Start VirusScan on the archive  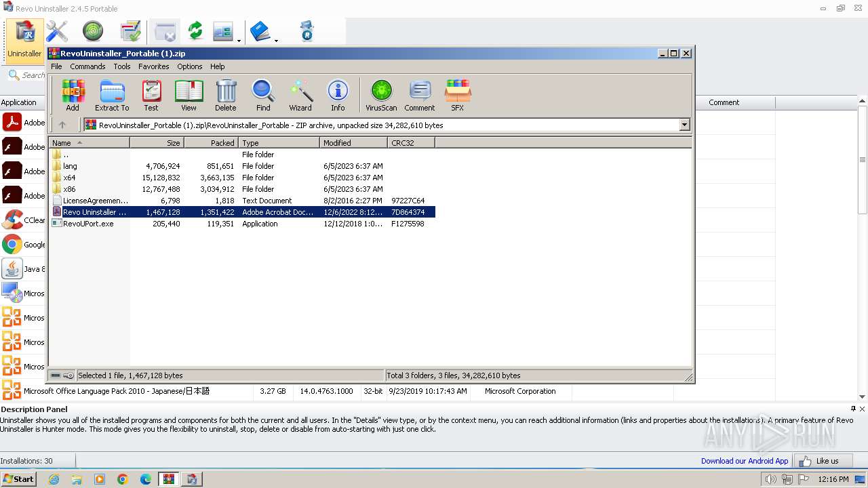(381, 95)
